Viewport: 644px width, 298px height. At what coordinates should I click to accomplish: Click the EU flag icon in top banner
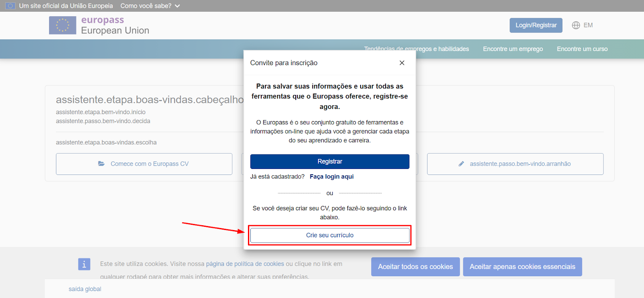pyautogui.click(x=10, y=6)
